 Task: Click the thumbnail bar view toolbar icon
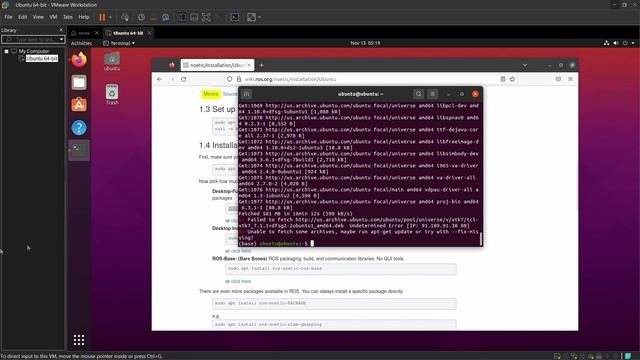coord(194,17)
